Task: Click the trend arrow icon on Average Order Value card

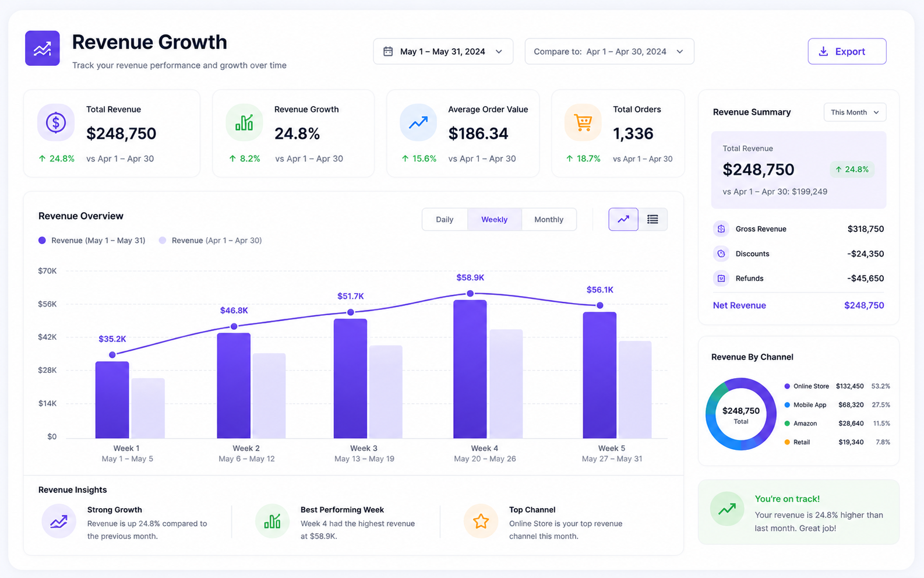Action: point(418,122)
